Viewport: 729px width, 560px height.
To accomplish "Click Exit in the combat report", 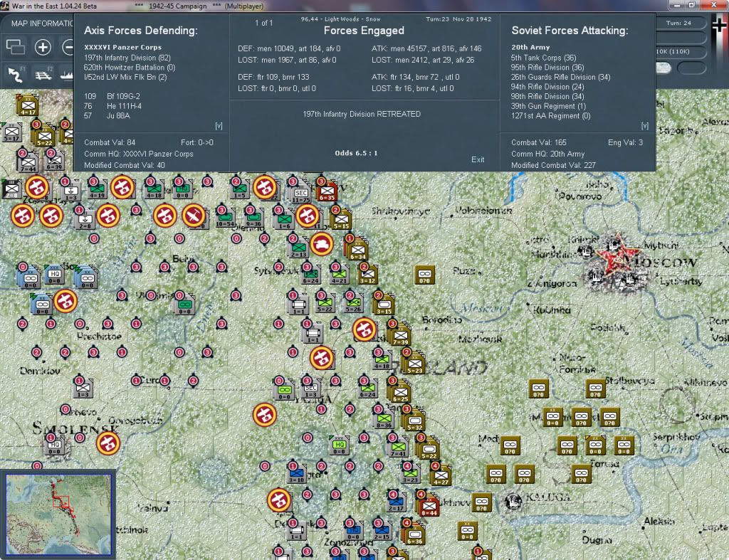I will 478,159.
